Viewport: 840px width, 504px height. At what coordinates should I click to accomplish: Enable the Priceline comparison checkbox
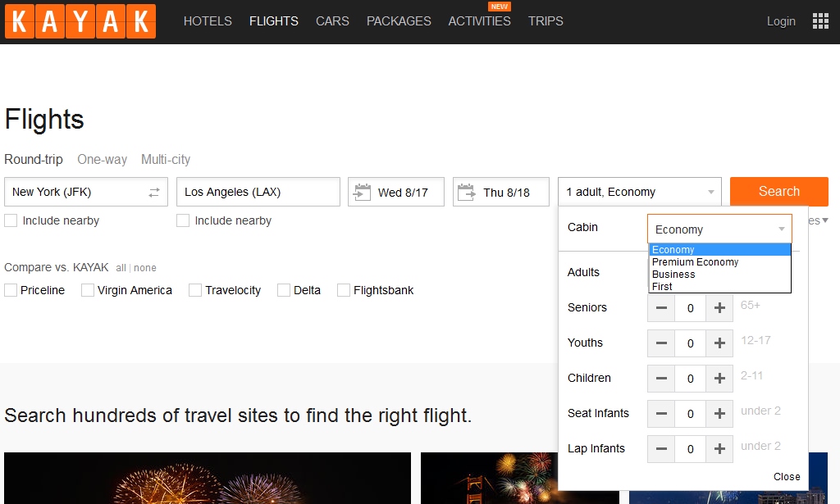point(11,290)
